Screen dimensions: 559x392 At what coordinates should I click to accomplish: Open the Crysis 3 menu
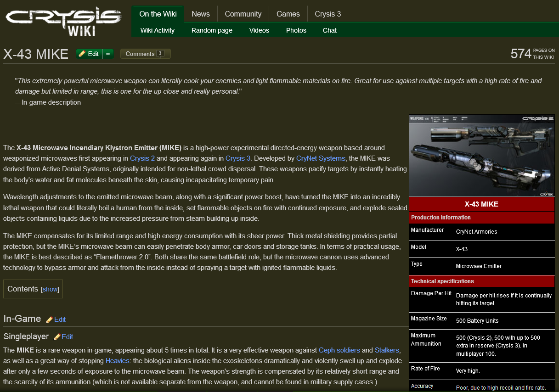click(328, 14)
